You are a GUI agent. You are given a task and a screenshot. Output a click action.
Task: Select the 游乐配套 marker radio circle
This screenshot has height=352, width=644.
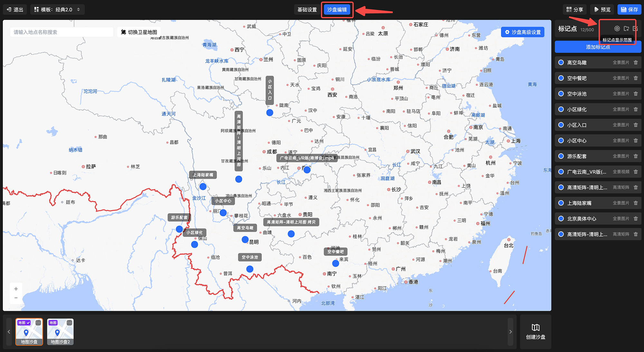[x=561, y=156]
